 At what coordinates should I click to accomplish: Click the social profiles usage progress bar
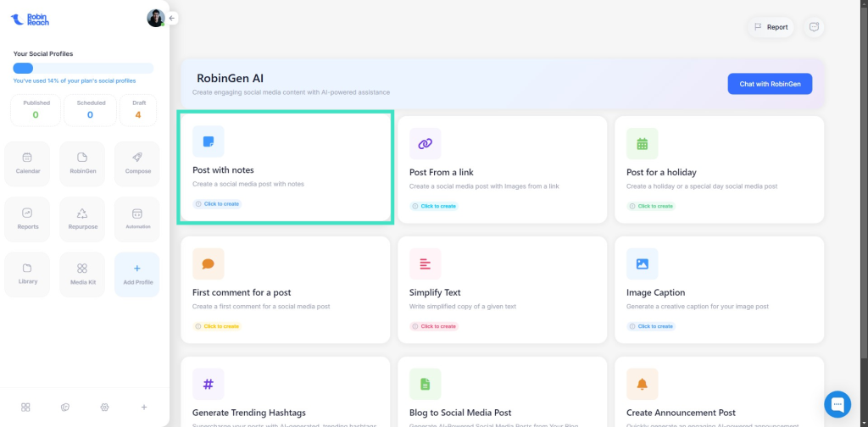click(x=84, y=69)
